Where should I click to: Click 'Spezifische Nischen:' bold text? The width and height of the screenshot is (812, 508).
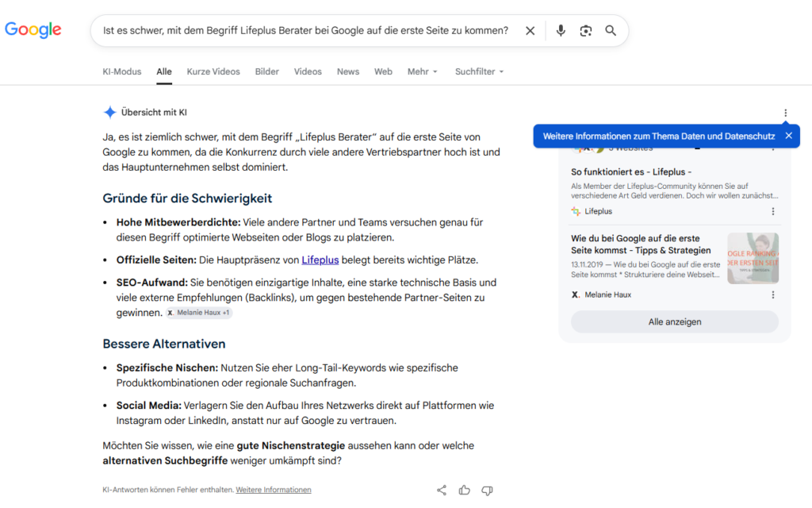(x=167, y=368)
